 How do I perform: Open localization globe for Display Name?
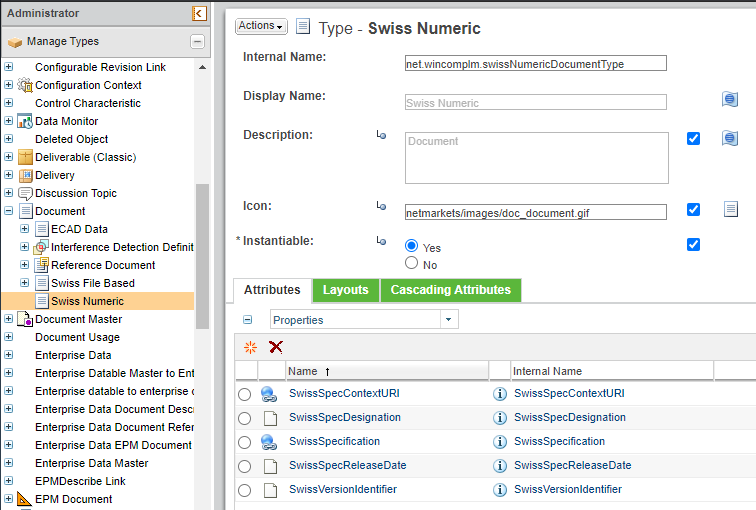pyautogui.click(x=730, y=99)
